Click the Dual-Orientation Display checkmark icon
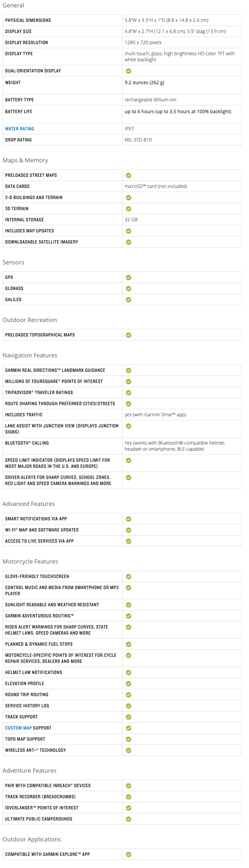The image size is (249, 868). (x=128, y=71)
